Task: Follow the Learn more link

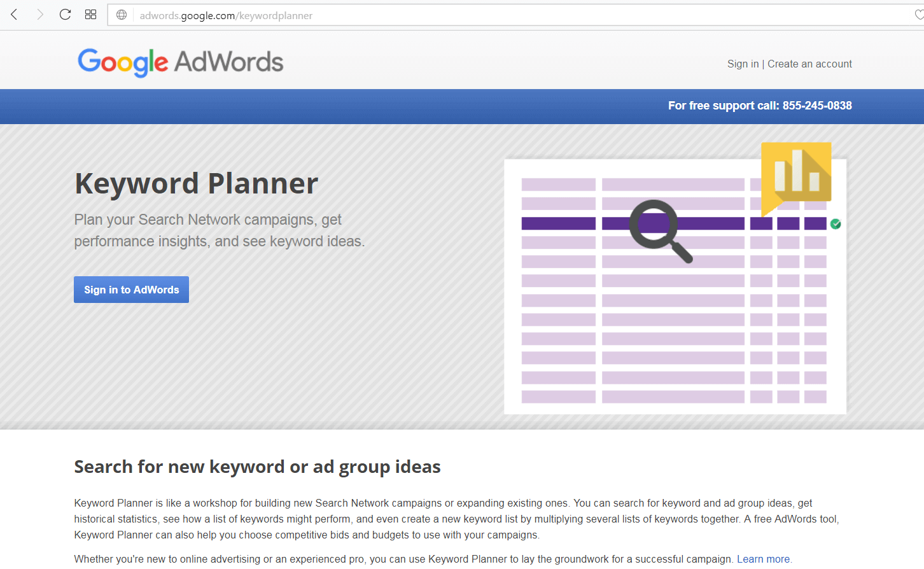Action: click(763, 559)
